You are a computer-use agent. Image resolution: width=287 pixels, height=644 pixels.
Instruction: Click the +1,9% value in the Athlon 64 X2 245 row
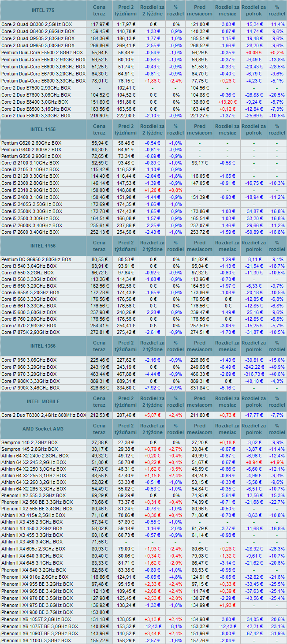pos(277,462)
